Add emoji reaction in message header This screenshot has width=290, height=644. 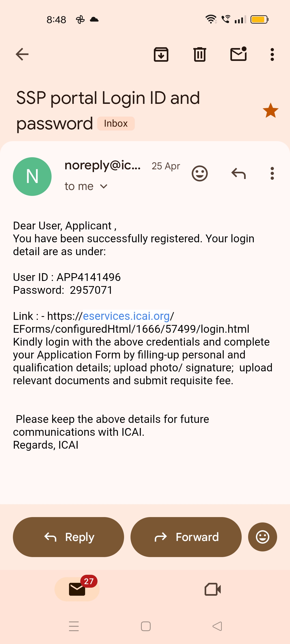coord(200,174)
